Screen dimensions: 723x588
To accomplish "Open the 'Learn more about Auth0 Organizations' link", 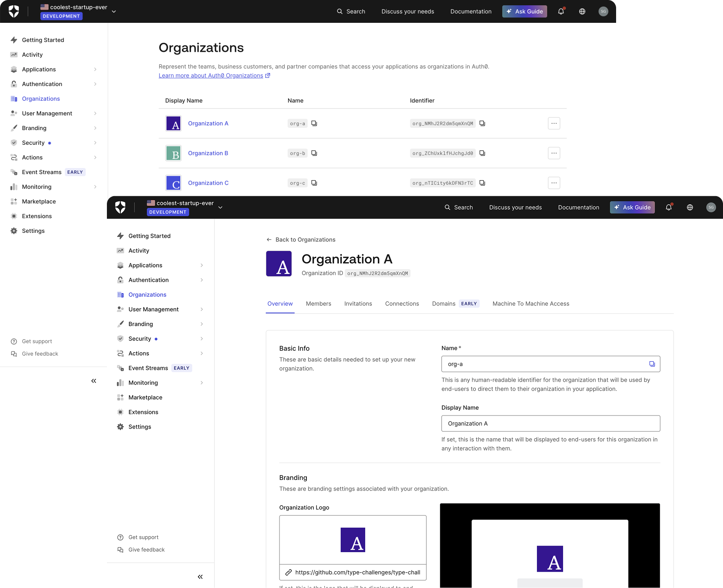I will point(211,75).
